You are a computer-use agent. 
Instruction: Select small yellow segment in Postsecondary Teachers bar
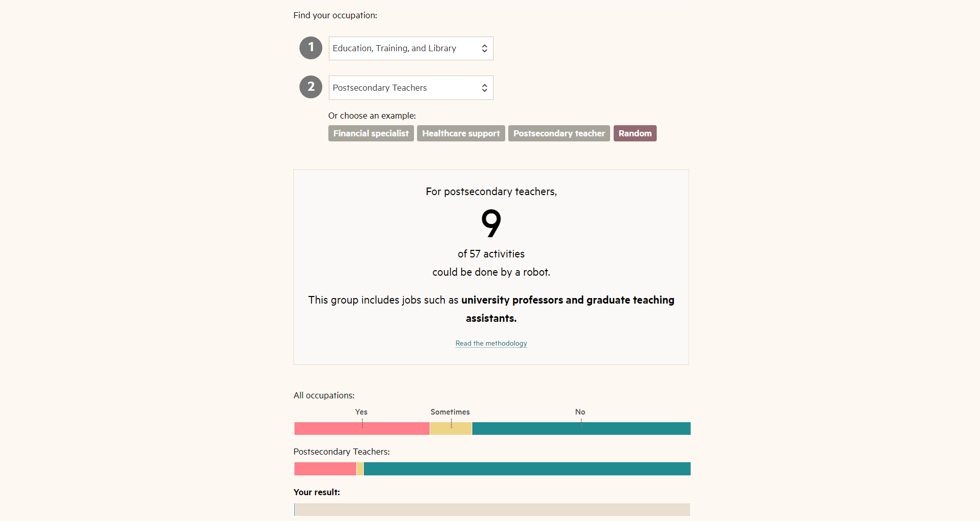[360, 469]
